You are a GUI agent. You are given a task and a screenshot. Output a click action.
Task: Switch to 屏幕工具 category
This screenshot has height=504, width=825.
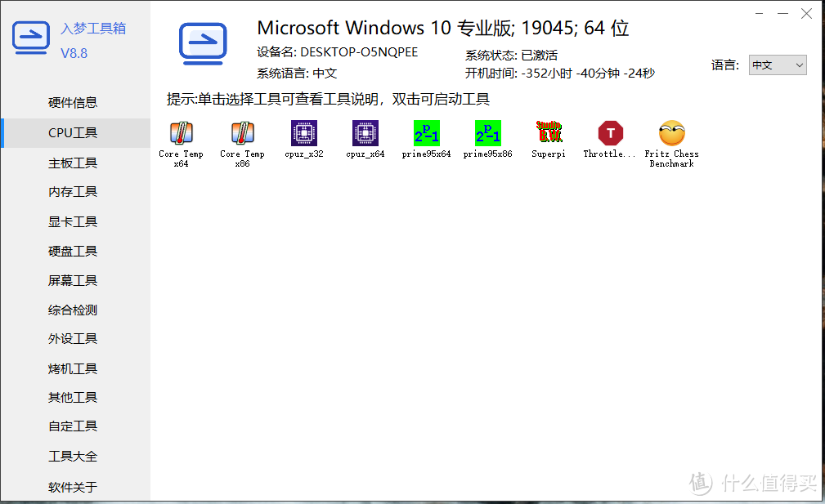73,281
